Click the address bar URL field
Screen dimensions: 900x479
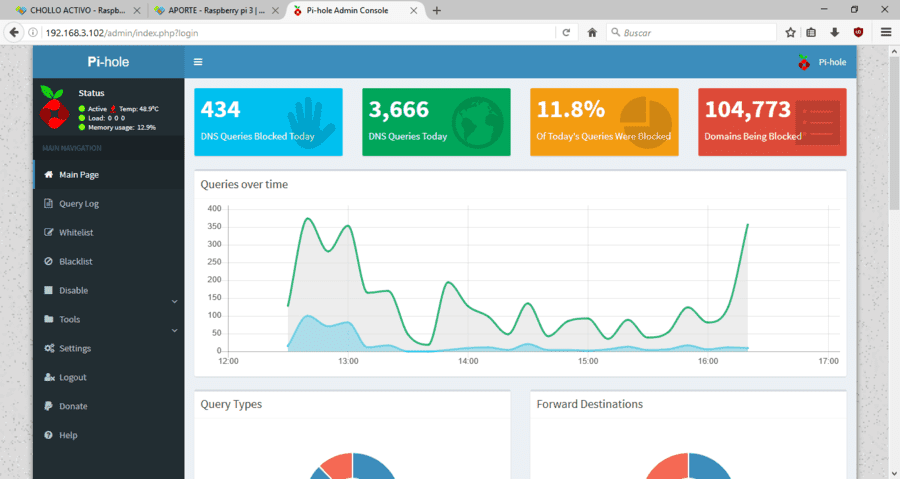tap(298, 33)
